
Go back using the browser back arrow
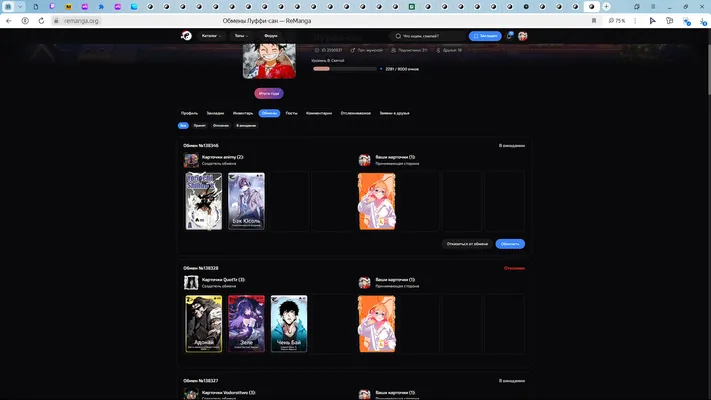click(9, 21)
